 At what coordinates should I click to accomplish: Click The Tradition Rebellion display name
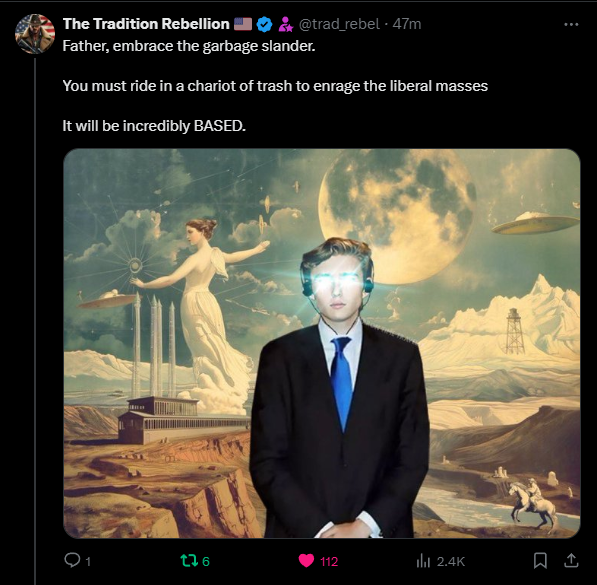146,24
